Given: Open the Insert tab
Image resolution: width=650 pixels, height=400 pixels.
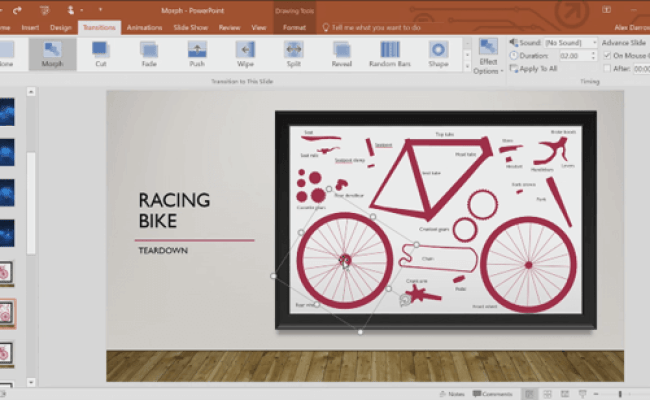Looking at the screenshot, I should [x=30, y=27].
